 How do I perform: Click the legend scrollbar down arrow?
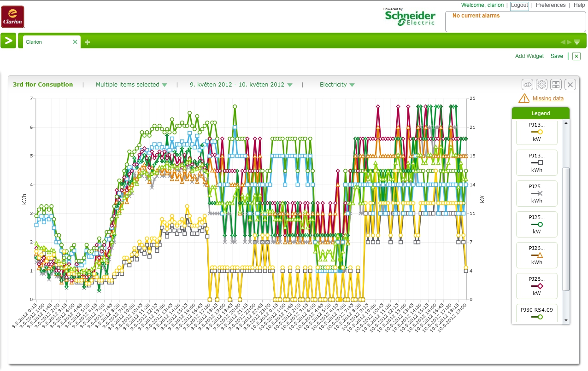[x=566, y=320]
